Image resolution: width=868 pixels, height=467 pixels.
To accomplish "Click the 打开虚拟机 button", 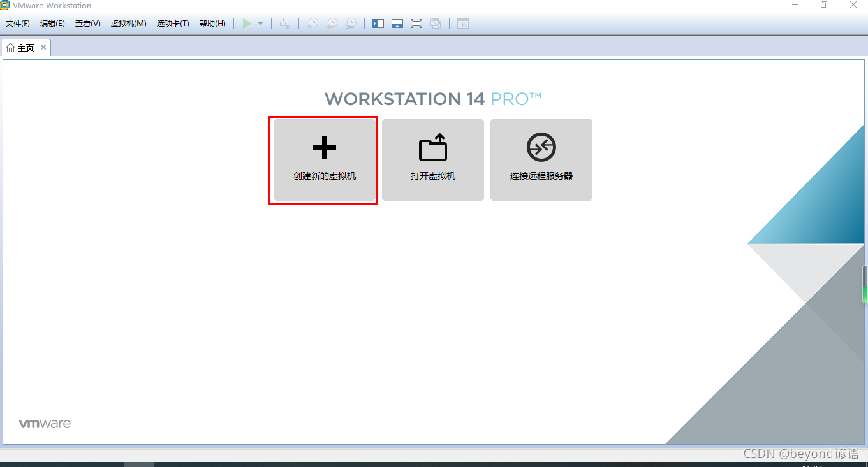I will tap(433, 160).
